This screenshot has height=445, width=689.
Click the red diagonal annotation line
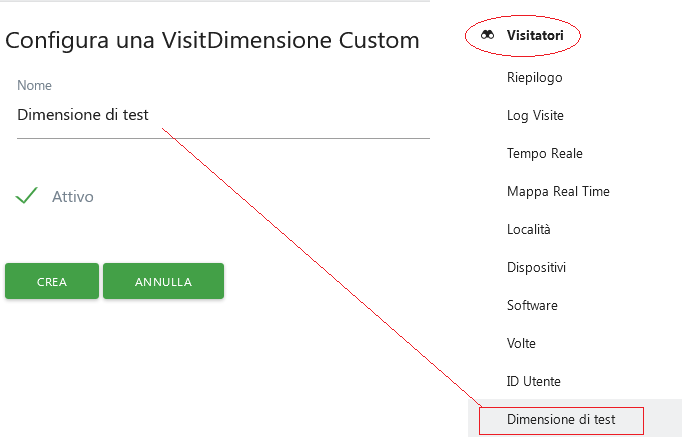point(320,265)
